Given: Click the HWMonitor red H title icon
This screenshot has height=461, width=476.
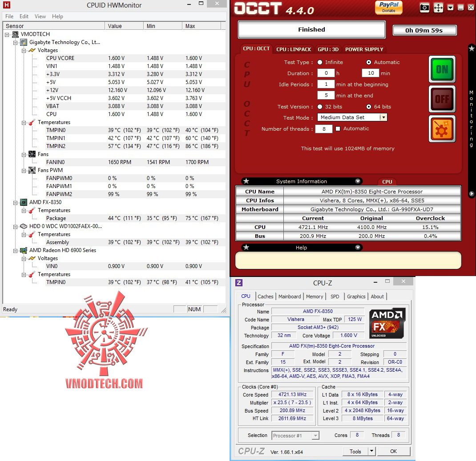Looking at the screenshot, I should (6, 5).
